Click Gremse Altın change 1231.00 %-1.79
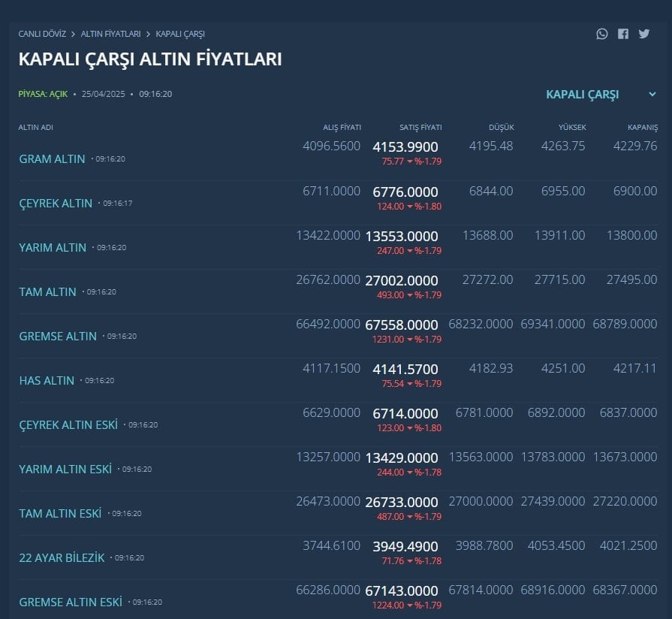Viewport: 672px width, 619px height. click(x=407, y=340)
